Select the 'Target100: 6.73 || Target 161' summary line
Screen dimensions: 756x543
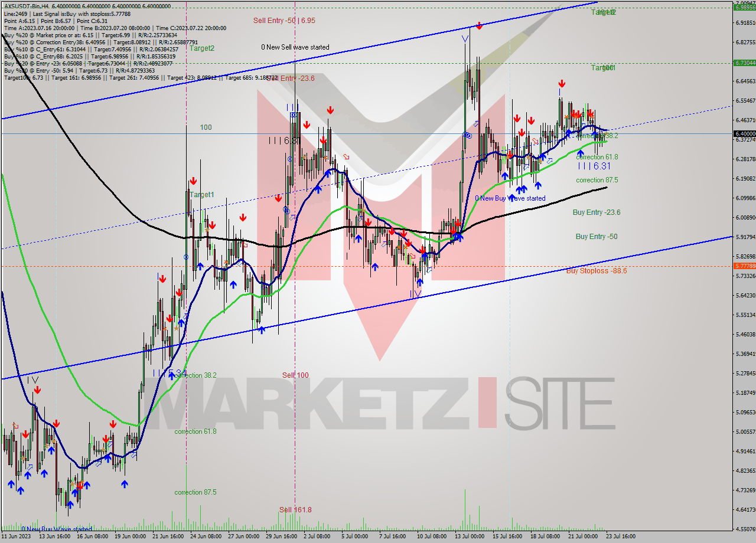click(x=141, y=77)
